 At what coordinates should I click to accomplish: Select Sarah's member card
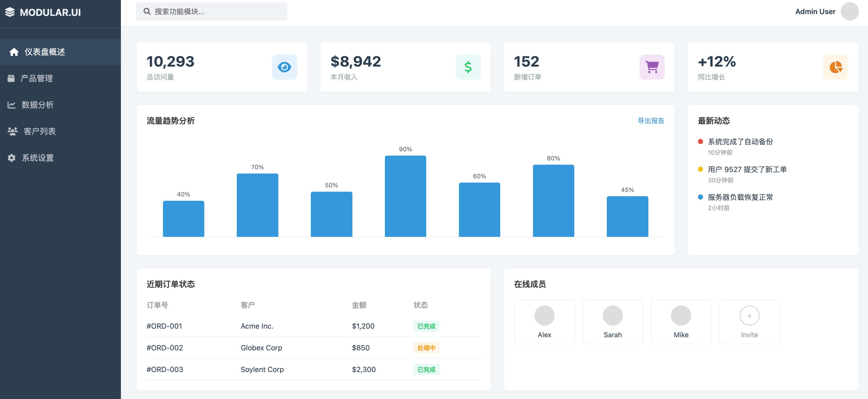(x=612, y=322)
